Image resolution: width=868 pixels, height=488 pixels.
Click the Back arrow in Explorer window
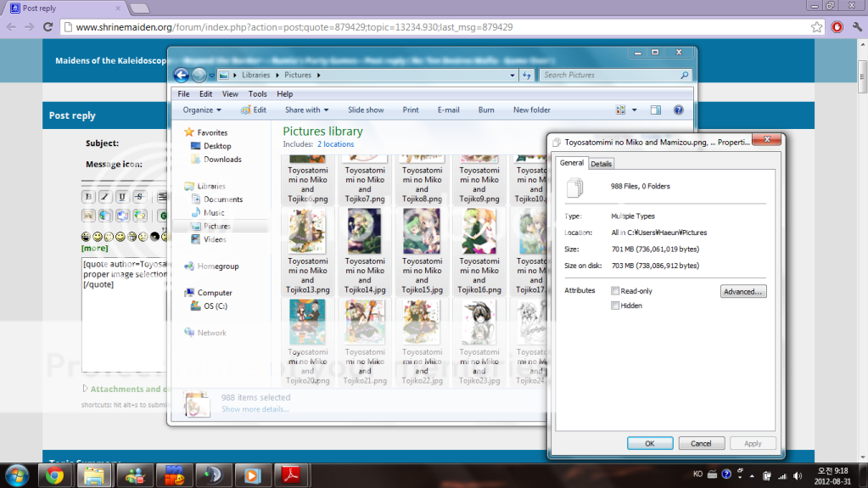click(x=181, y=75)
